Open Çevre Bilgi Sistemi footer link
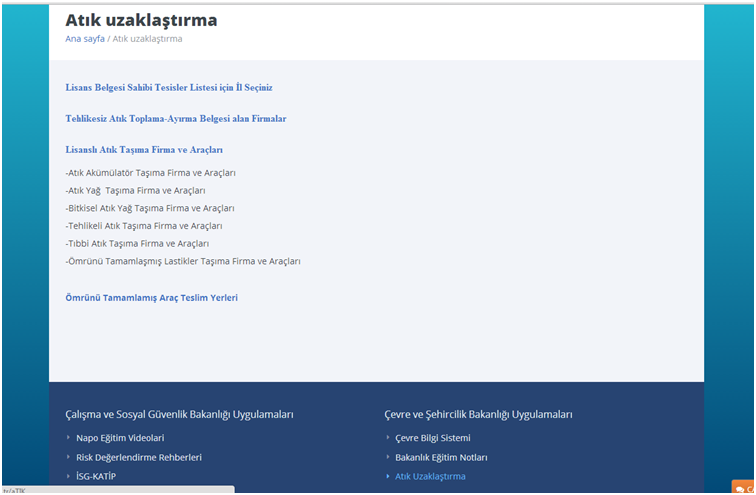 (432, 438)
